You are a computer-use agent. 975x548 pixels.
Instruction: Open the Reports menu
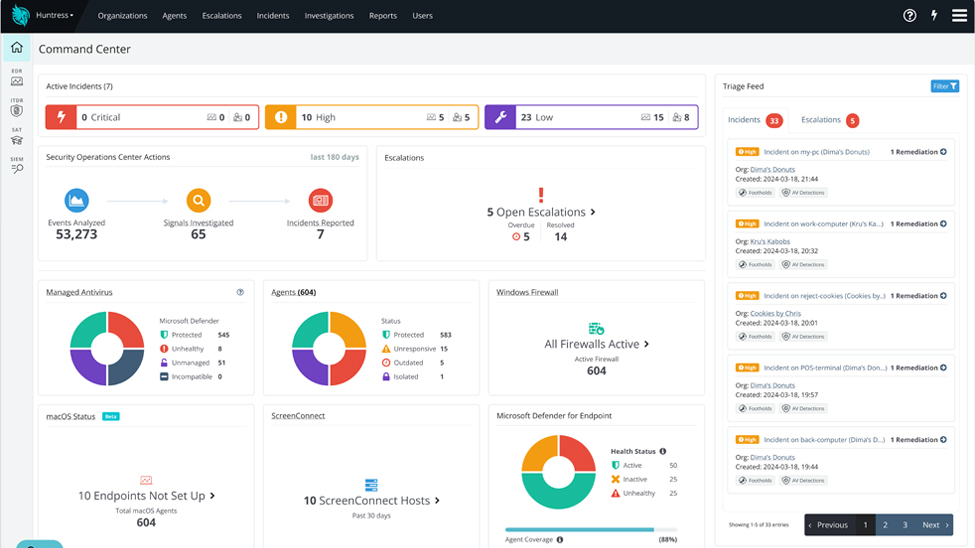click(x=383, y=16)
